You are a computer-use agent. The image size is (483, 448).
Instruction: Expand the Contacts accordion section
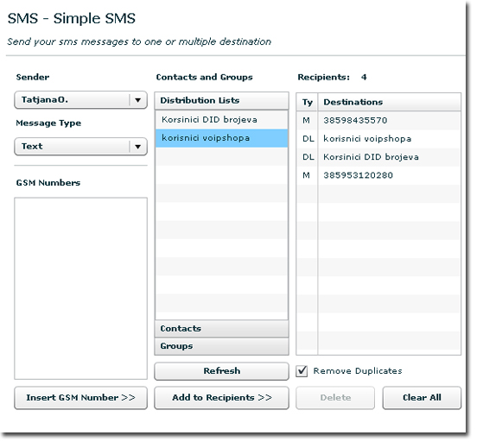pyautogui.click(x=222, y=329)
